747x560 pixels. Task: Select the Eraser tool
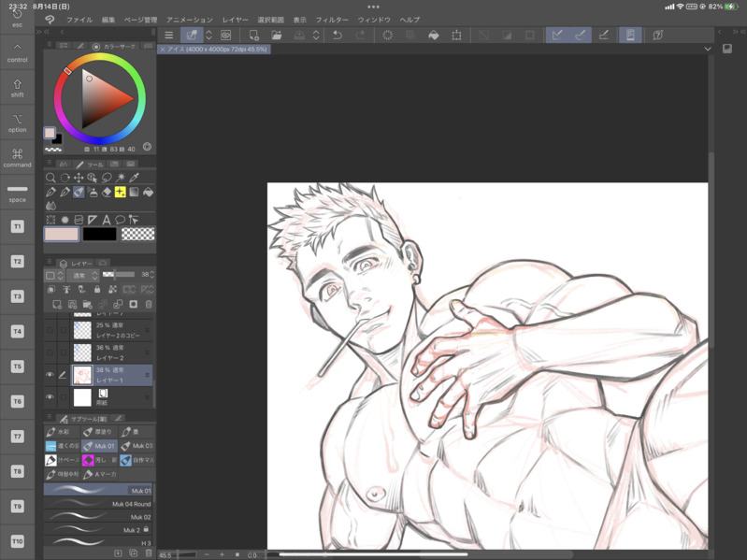(x=107, y=193)
